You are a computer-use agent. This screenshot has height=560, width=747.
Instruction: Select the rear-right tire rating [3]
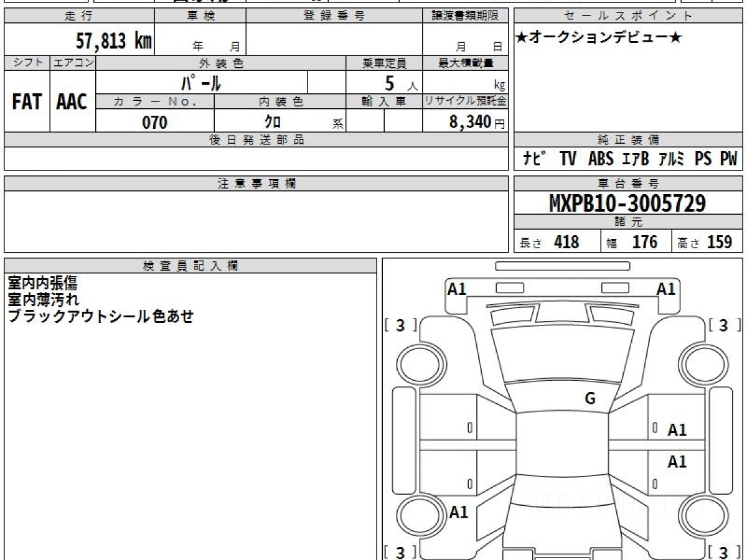click(724, 552)
